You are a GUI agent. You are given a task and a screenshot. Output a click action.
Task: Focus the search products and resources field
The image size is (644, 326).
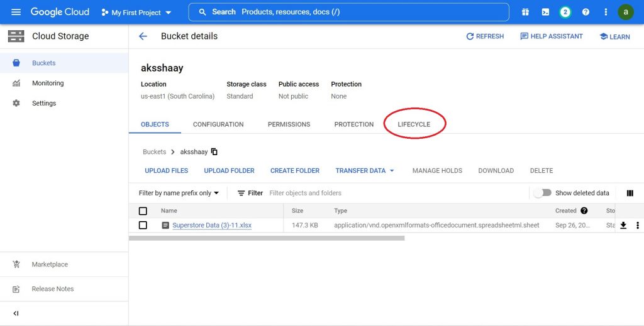coord(348,12)
